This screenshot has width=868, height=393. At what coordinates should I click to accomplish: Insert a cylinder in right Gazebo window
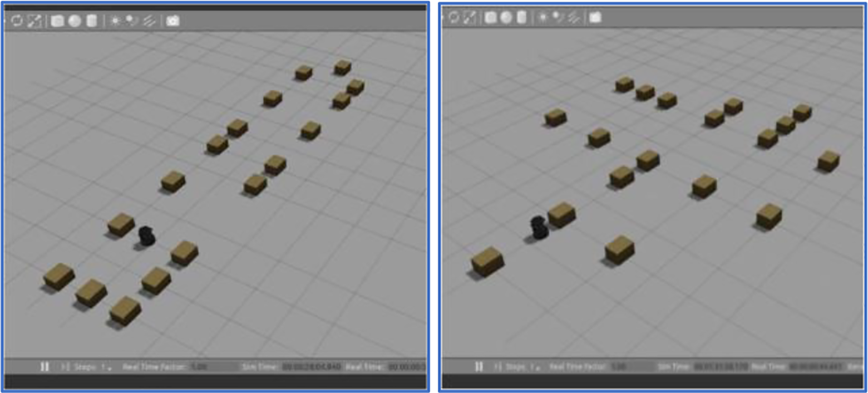[521, 17]
